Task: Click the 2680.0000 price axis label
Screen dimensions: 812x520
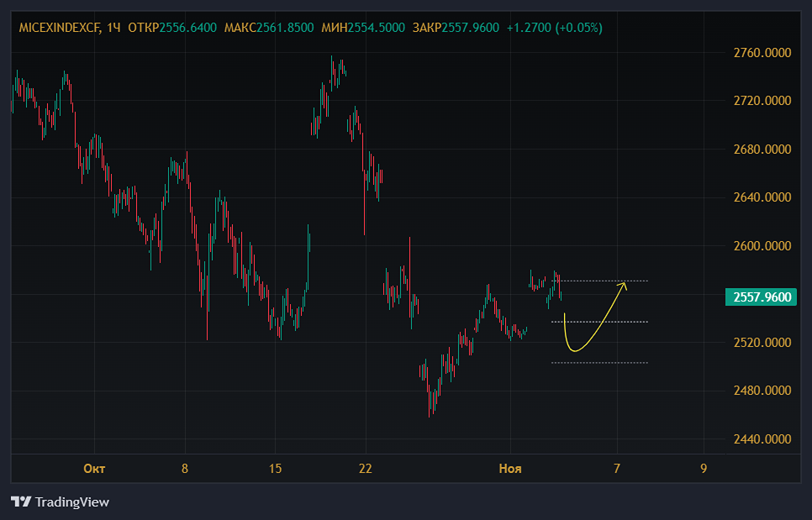Action: click(x=762, y=149)
